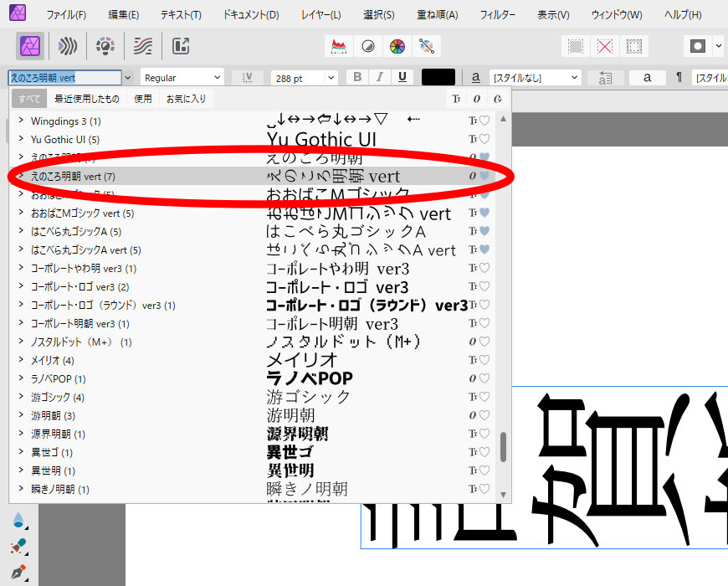Click the font name input field
The width and height of the screenshot is (728, 586).
pos(64,78)
